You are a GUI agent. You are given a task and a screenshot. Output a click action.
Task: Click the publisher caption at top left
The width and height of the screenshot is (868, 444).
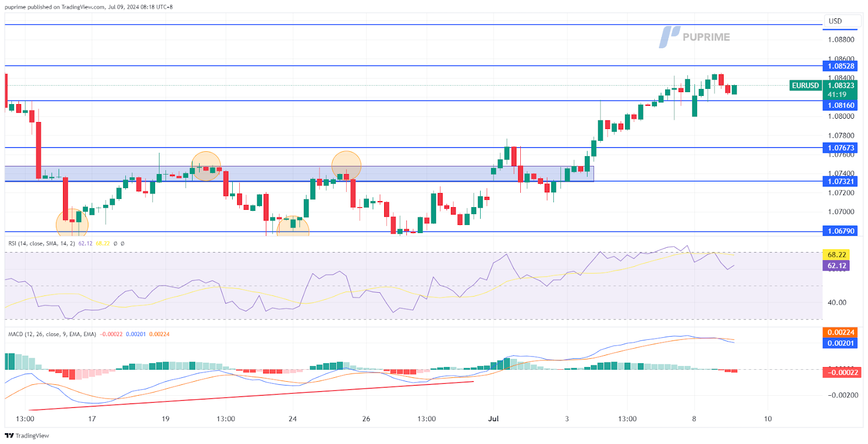(x=89, y=7)
